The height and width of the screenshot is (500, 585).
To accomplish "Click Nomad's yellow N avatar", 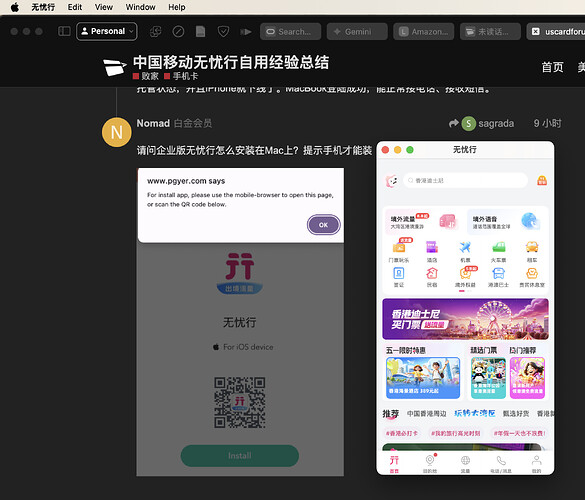I will click(x=116, y=132).
